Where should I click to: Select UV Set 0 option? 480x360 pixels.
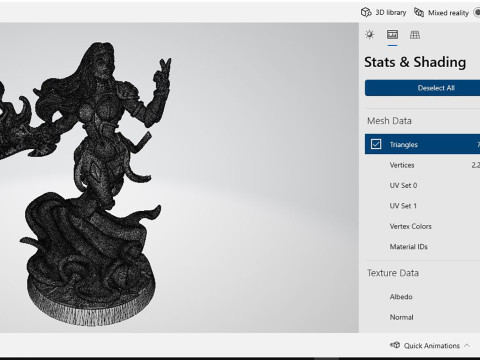tap(422, 185)
